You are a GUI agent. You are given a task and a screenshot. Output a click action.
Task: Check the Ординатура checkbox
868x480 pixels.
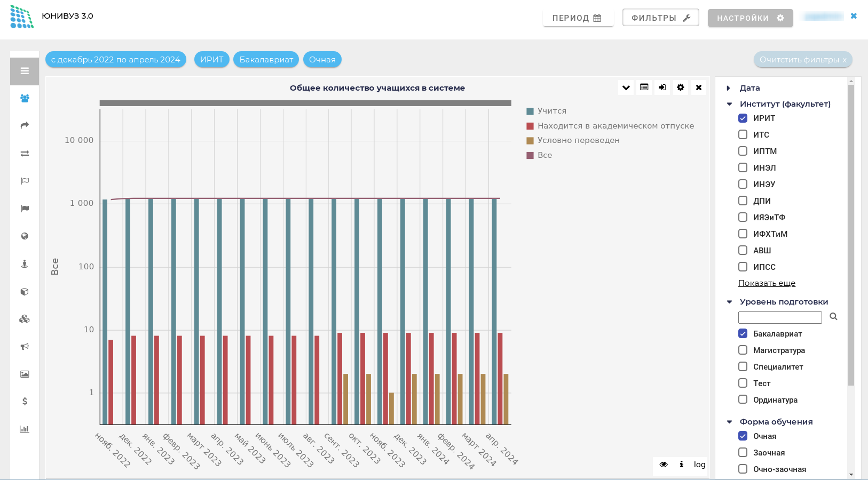[x=743, y=400]
